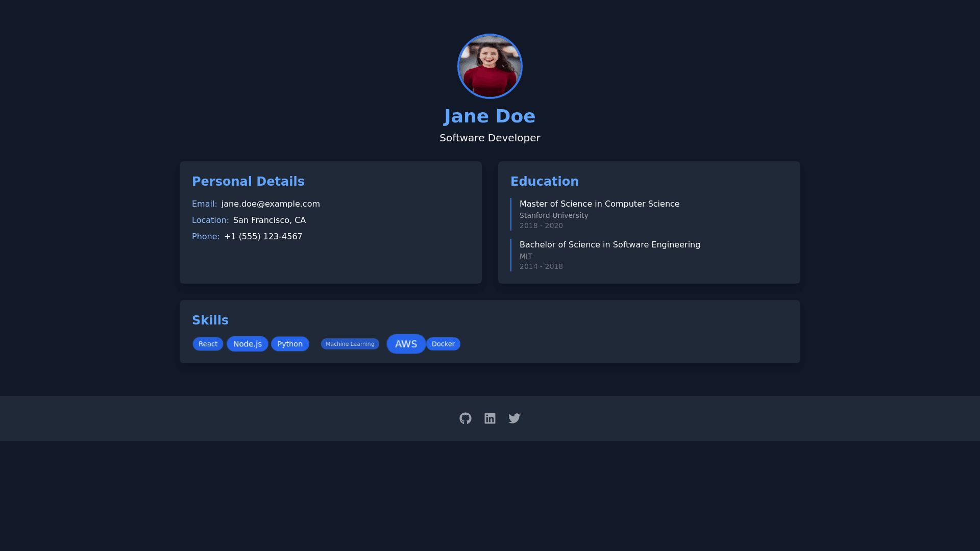Image resolution: width=980 pixels, height=551 pixels.
Task: Click the Docker skill tag
Action: [x=443, y=344]
